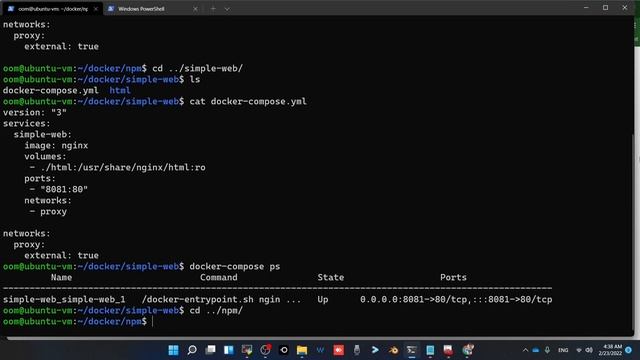Click the 'cat docker-compose.yml' command text

point(248,101)
